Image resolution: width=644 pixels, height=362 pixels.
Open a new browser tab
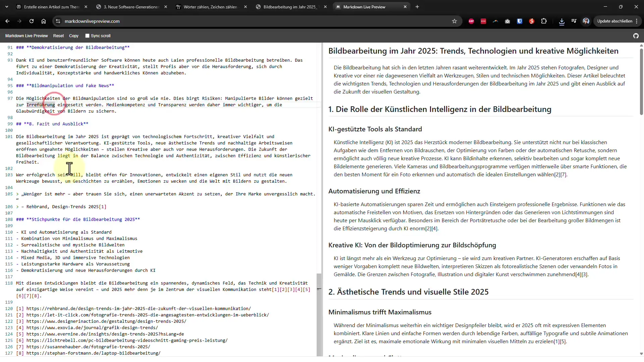417,7
